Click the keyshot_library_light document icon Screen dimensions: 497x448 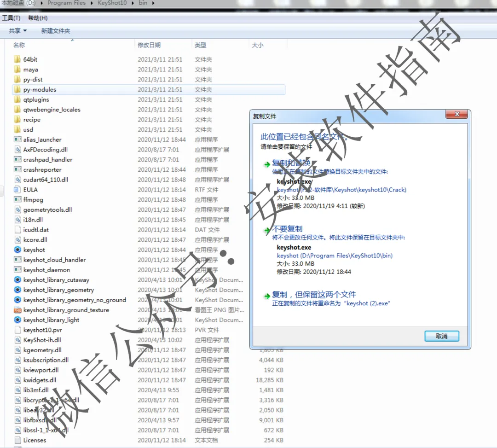click(17, 320)
